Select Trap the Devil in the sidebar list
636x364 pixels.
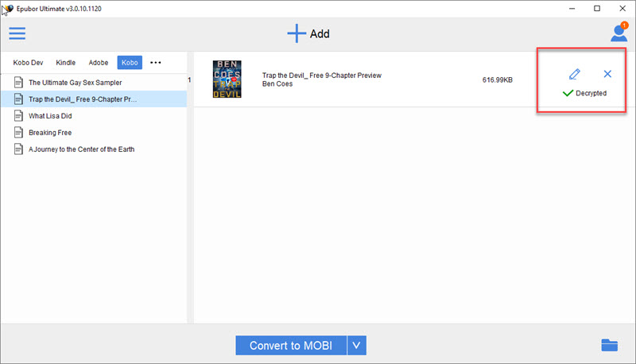(94, 99)
